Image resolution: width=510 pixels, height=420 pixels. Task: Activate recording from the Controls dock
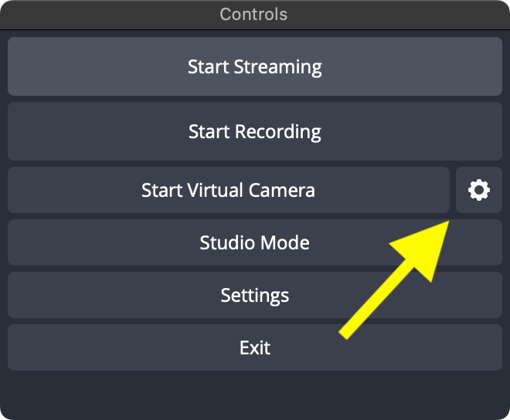pyautogui.click(x=255, y=131)
